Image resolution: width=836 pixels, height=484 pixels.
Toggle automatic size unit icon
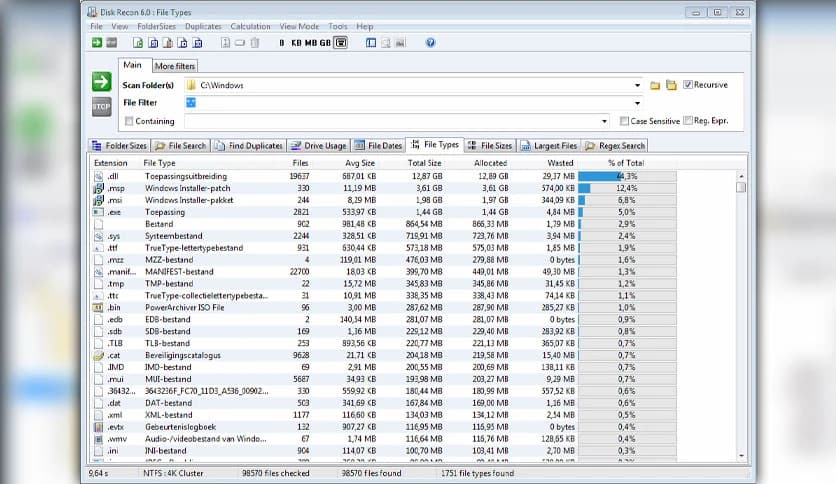341,43
